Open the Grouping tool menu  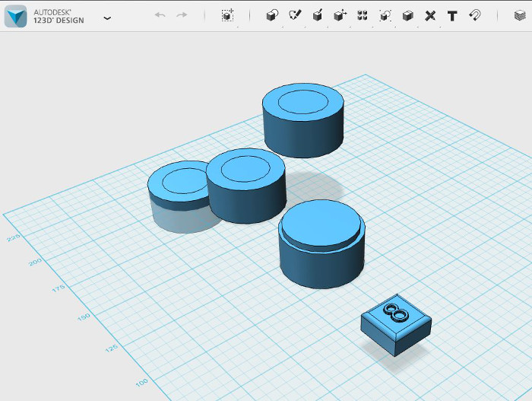(x=385, y=16)
